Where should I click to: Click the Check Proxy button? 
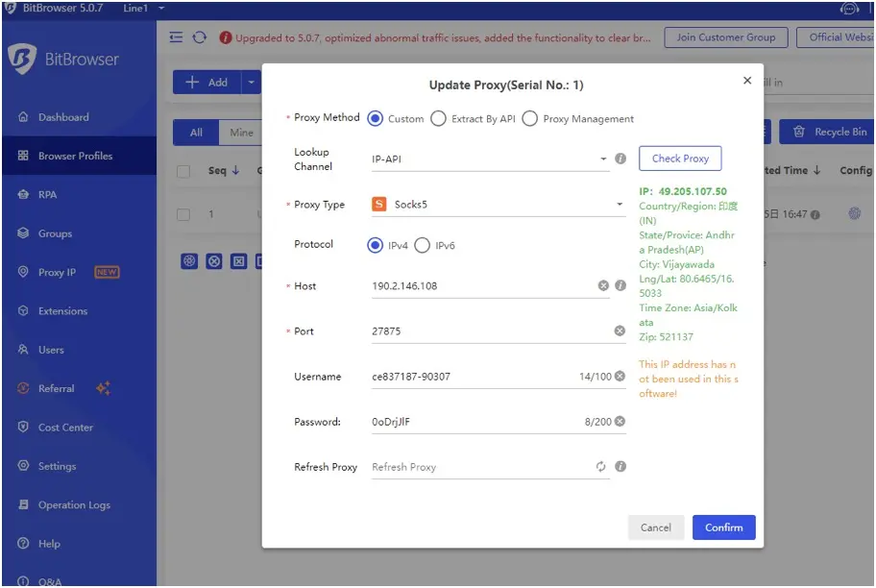[680, 158]
